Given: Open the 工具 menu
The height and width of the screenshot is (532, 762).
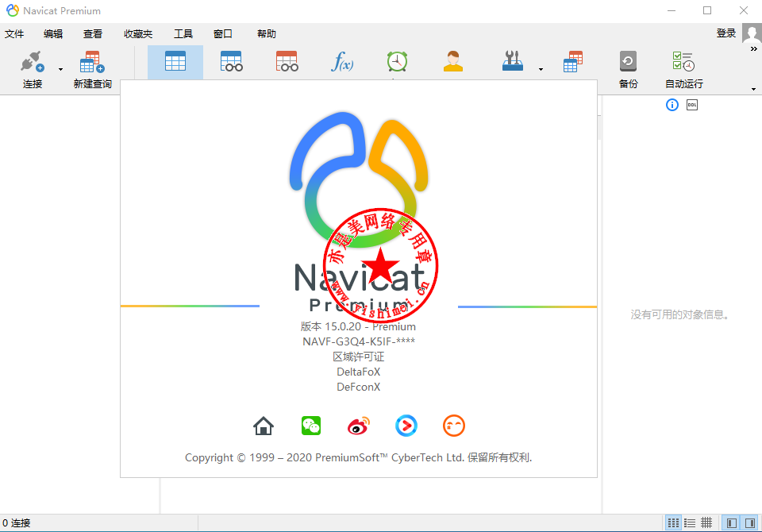Looking at the screenshot, I should click(x=183, y=34).
